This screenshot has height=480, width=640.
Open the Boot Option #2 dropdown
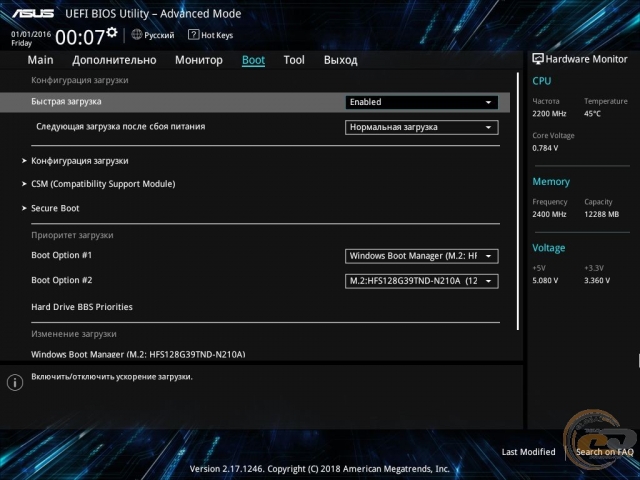click(x=422, y=281)
